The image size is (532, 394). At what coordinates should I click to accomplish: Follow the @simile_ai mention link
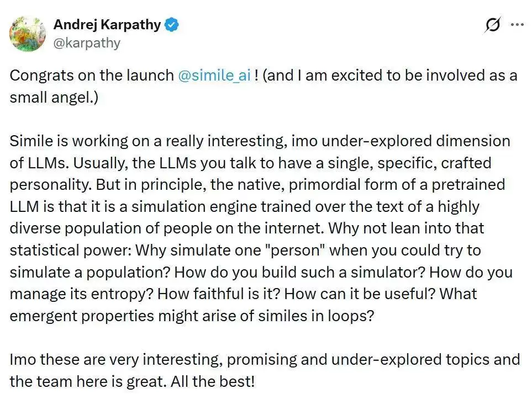tap(215, 75)
